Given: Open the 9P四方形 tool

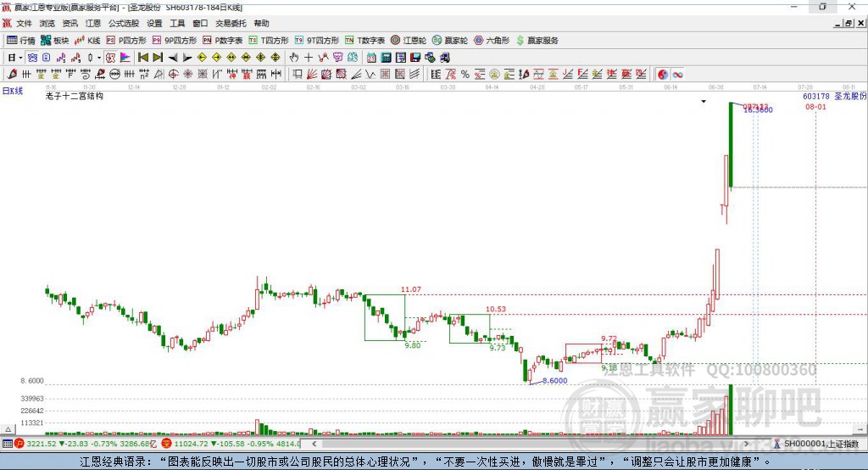Looking at the screenshot, I should coord(175,41).
